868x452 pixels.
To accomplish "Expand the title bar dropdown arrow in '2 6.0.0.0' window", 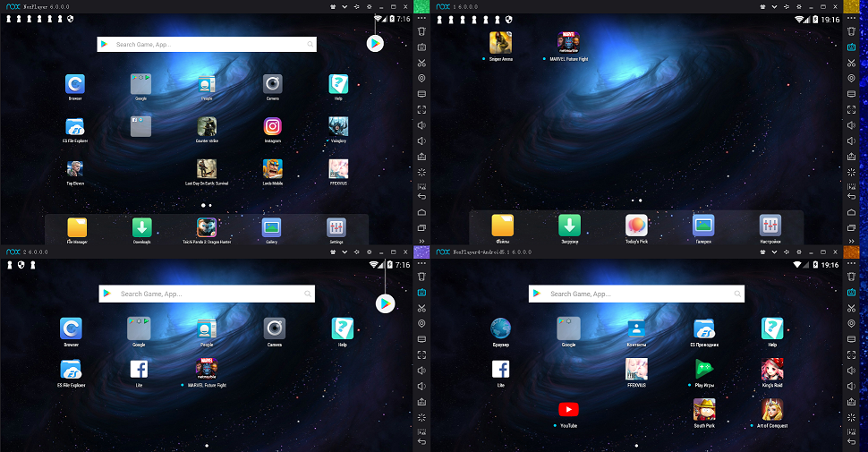I will pos(345,252).
